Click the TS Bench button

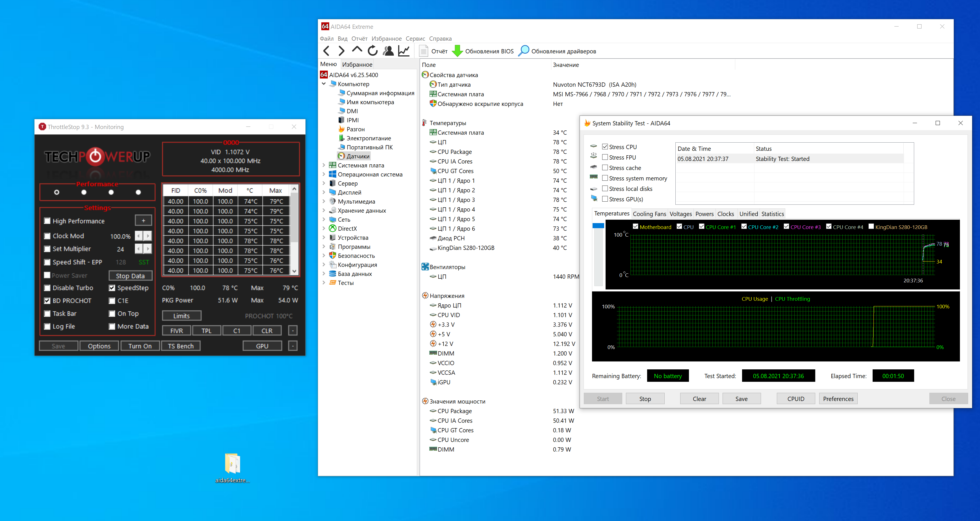tap(181, 346)
